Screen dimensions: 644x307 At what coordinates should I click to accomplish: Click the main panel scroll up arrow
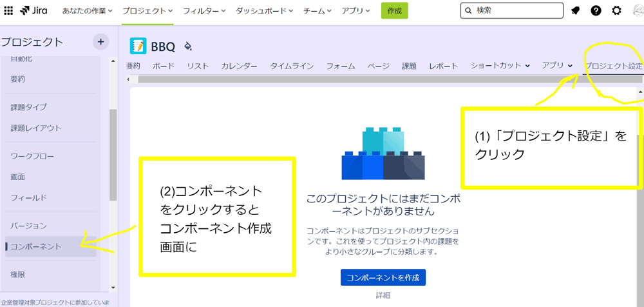click(640, 91)
